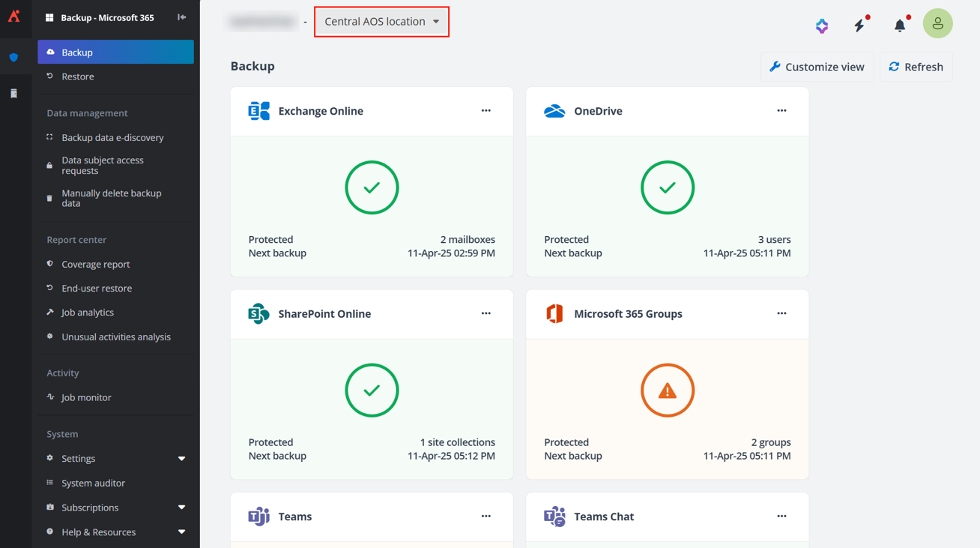
Task: Click the notification bell icon
Action: (899, 25)
